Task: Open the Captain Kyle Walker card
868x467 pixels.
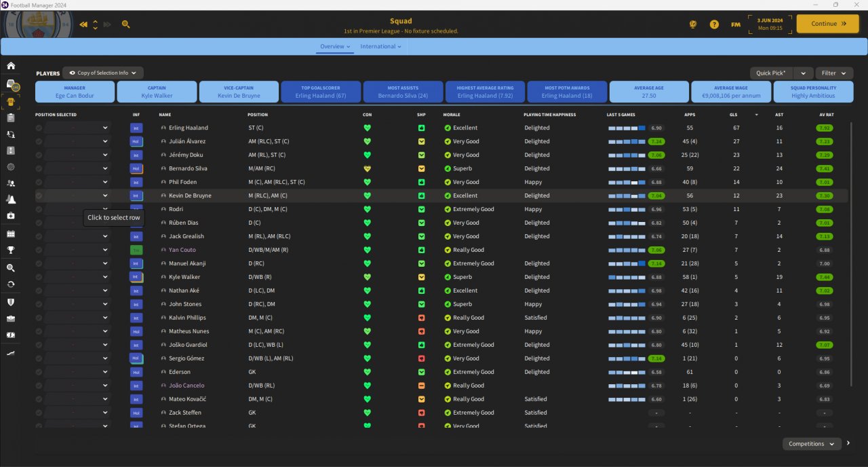Action: 157,92
